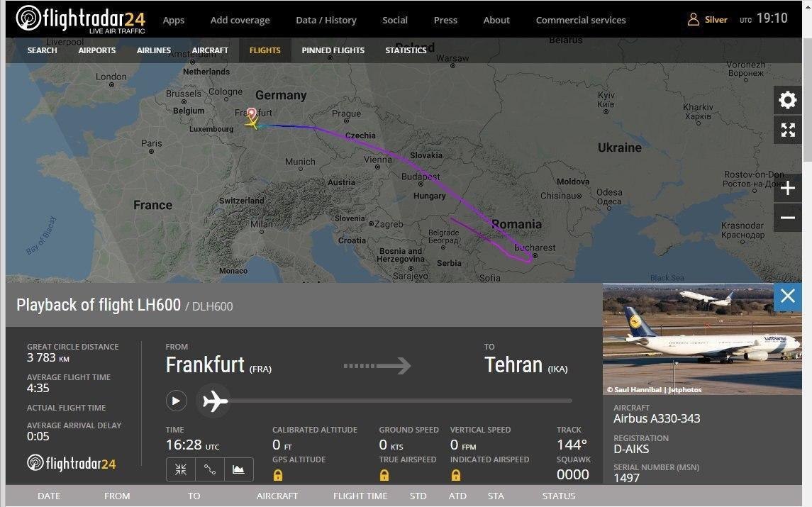Switch to PINNED FLIGHTS tab
The width and height of the screenshot is (812, 507).
[333, 50]
